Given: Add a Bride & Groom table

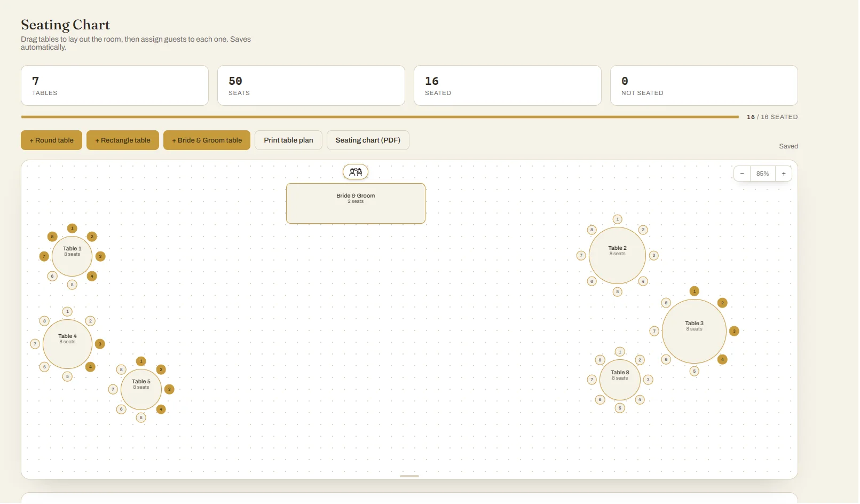Looking at the screenshot, I should pyautogui.click(x=207, y=140).
